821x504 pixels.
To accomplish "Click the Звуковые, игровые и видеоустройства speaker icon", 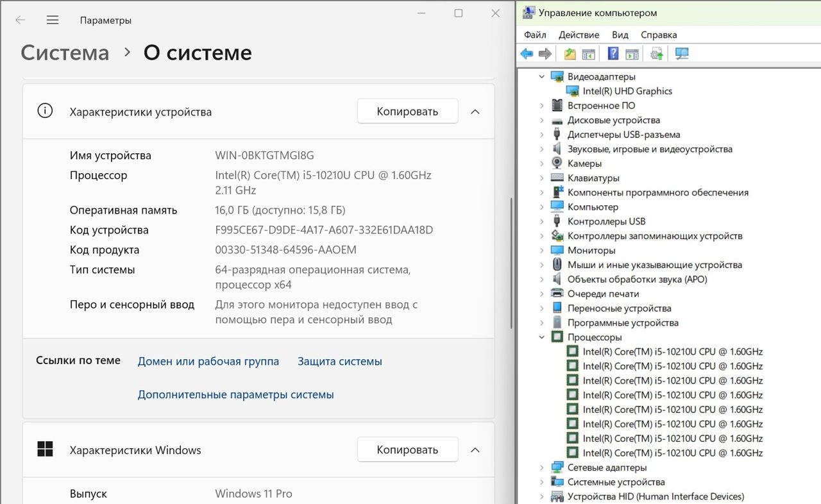I will coord(557,149).
